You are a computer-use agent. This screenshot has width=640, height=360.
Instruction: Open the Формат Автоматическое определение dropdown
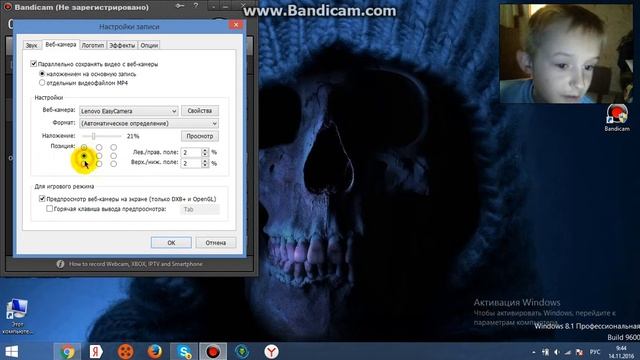pos(149,123)
